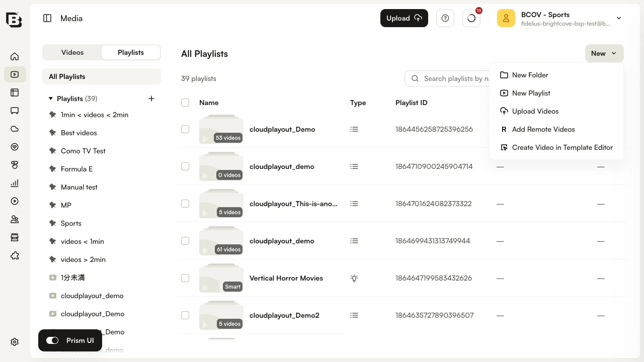Select All Playlists in the sidebar
Viewport: 644px width, 362px height.
click(x=102, y=76)
